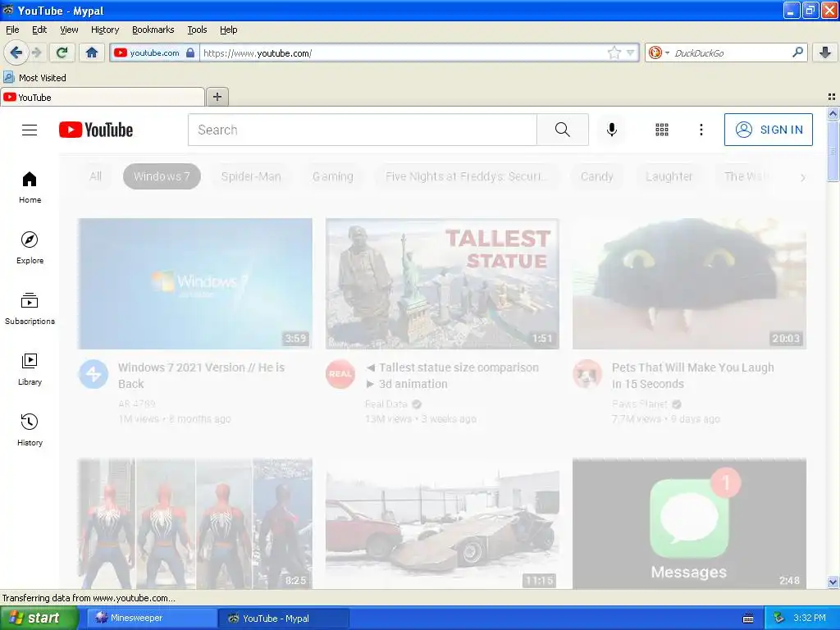
Task: Click the SIGN IN button
Action: click(768, 130)
